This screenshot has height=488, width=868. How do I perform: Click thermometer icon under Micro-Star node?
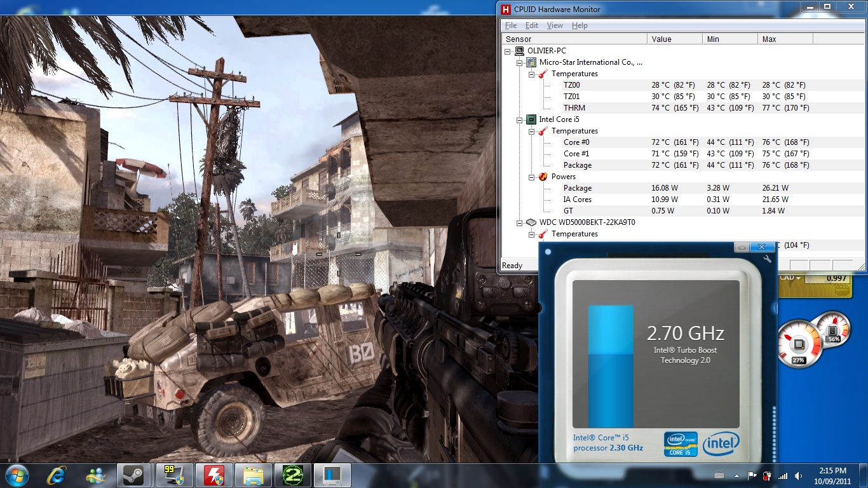point(543,74)
